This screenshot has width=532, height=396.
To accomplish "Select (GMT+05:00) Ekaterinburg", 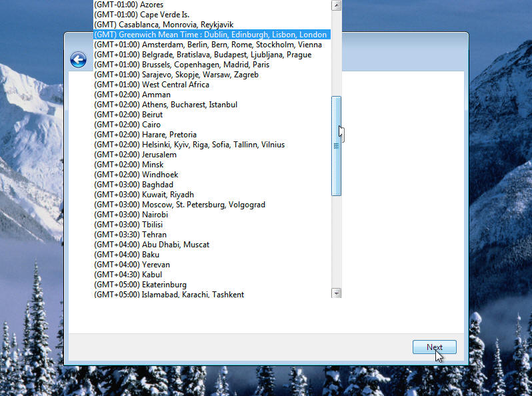I will pyautogui.click(x=212, y=285).
